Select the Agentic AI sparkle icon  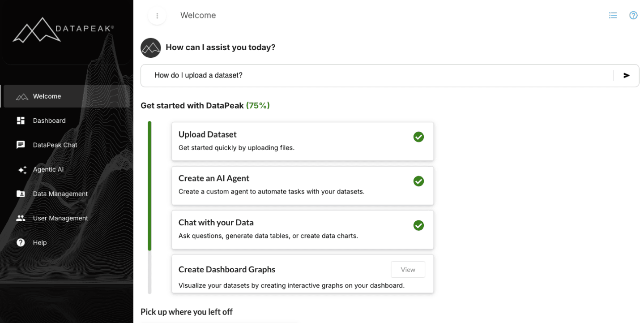[x=21, y=169]
